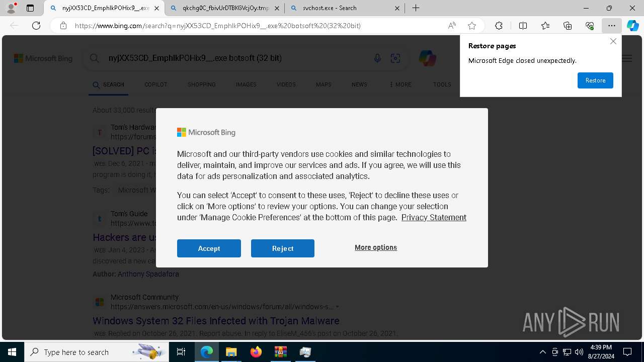This screenshot has height=362, width=644.
Task: Open More options for cookies
Action: [x=376, y=247]
